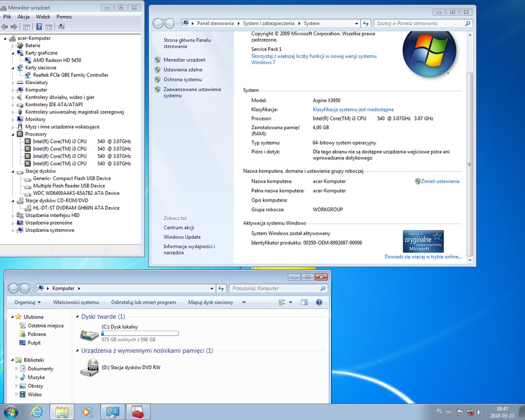Screen dimensions: 525x420
Task: Open Ochrona systemu link
Action: (183, 79)
